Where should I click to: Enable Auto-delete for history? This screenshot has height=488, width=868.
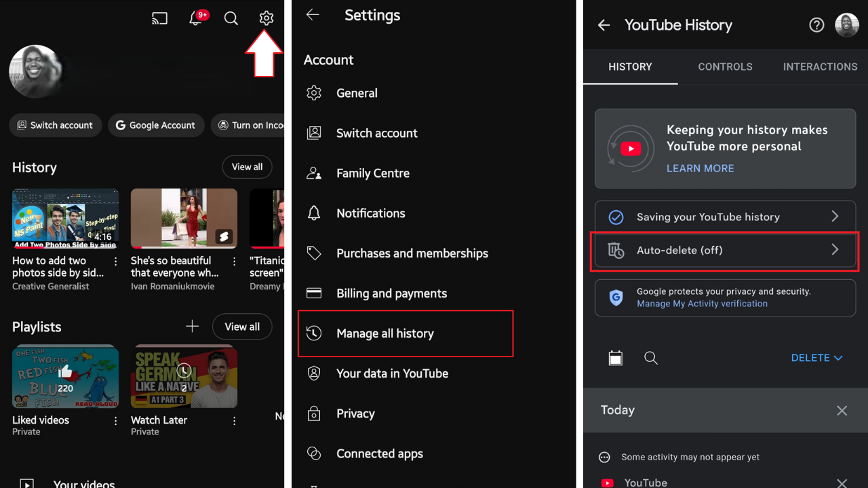tap(725, 251)
